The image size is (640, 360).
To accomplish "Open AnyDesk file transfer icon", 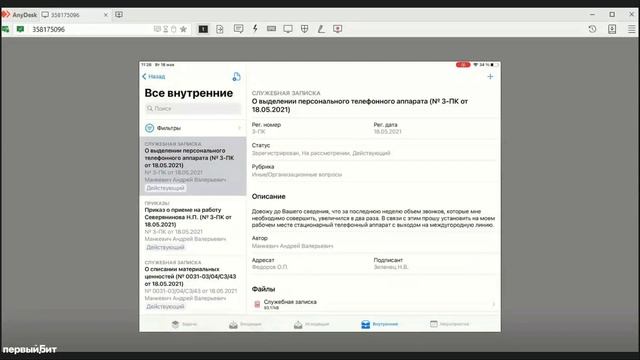I will click(x=220, y=29).
